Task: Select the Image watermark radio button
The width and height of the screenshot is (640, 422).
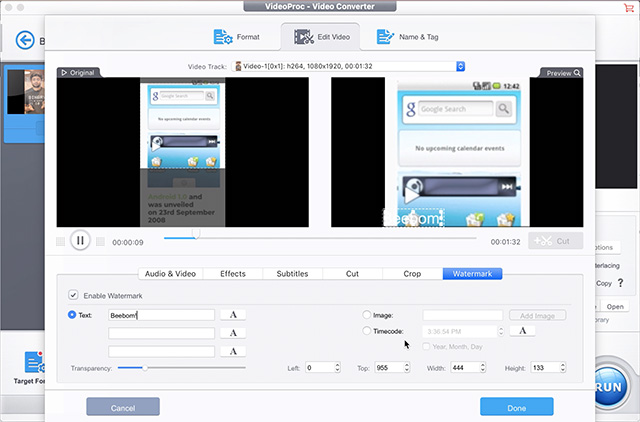Action: click(367, 315)
